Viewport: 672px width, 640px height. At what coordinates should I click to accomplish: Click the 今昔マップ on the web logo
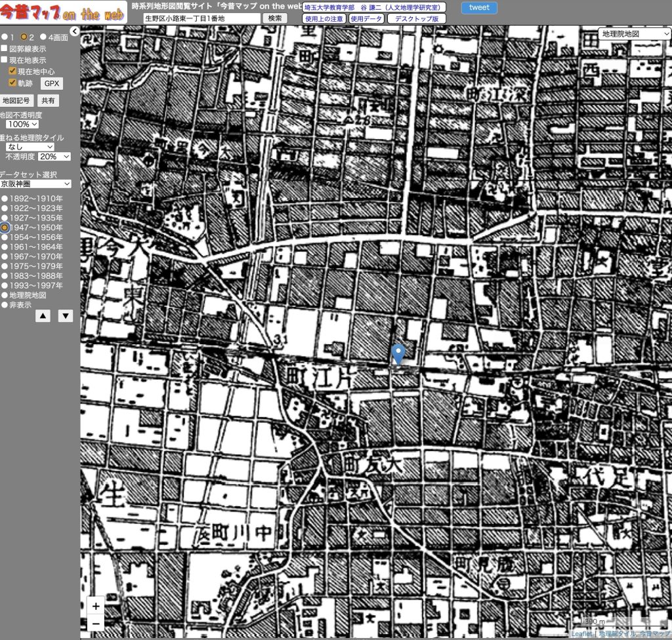tap(63, 12)
